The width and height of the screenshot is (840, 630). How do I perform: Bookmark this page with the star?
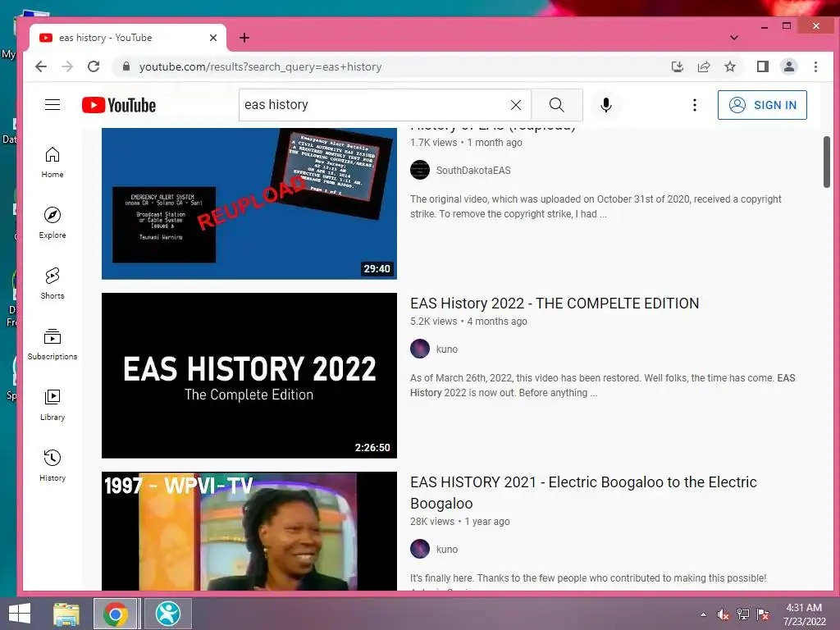click(x=729, y=66)
